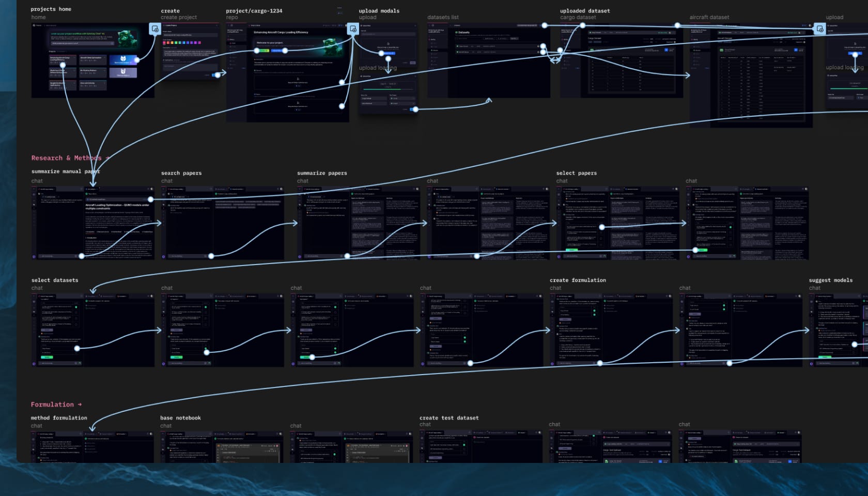Select the select datasets chat frame
The image size is (868, 496).
(x=93, y=331)
